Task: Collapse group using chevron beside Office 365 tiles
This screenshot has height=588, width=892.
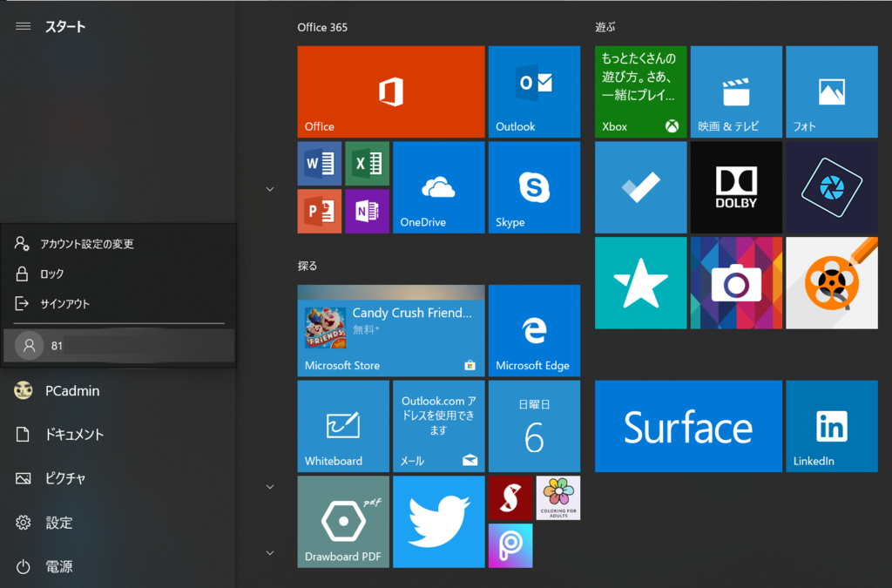Action: tap(270, 189)
